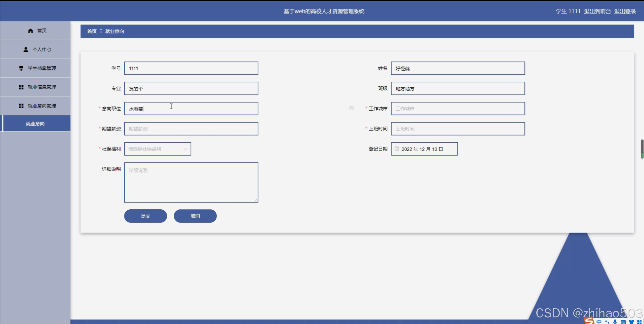Click the page vertical scrollbar thumb
This screenshot has height=324, width=644.
pyautogui.click(x=642, y=149)
